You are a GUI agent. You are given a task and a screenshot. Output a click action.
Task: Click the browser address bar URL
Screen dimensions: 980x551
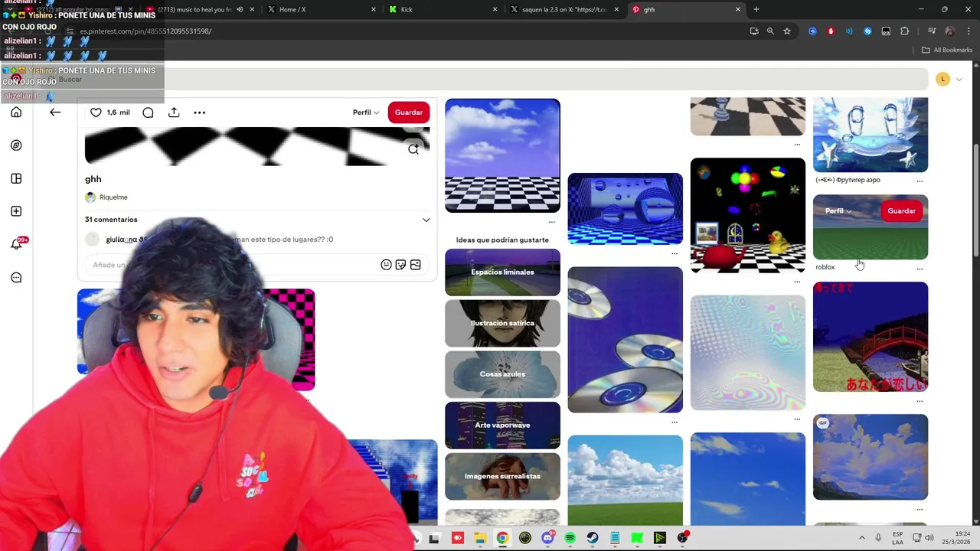tap(145, 31)
